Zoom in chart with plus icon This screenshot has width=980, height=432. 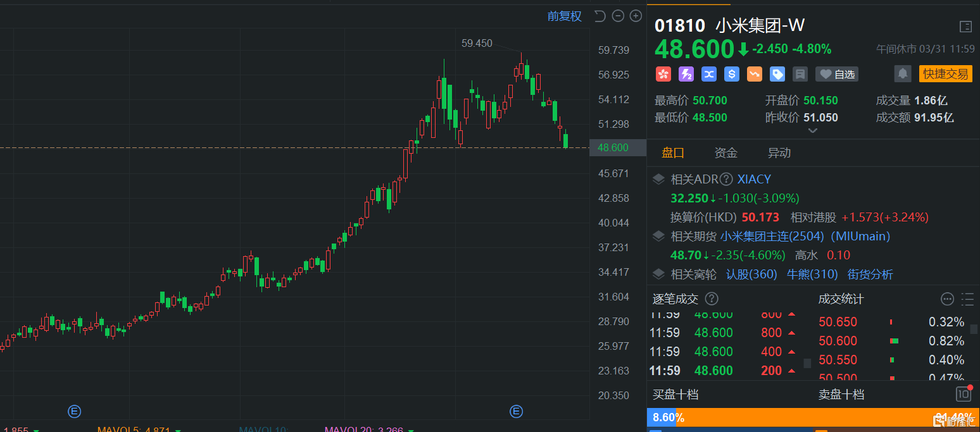636,16
